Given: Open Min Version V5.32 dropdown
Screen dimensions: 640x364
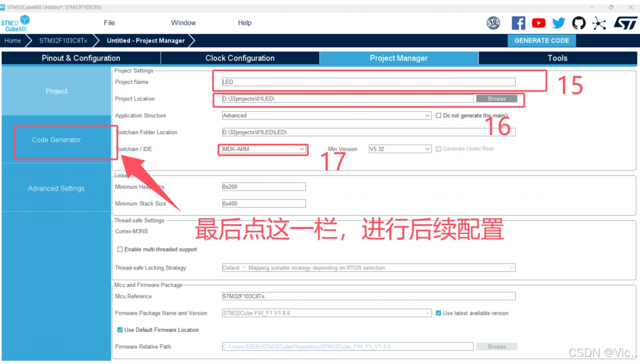Looking at the screenshot, I should [x=400, y=149].
